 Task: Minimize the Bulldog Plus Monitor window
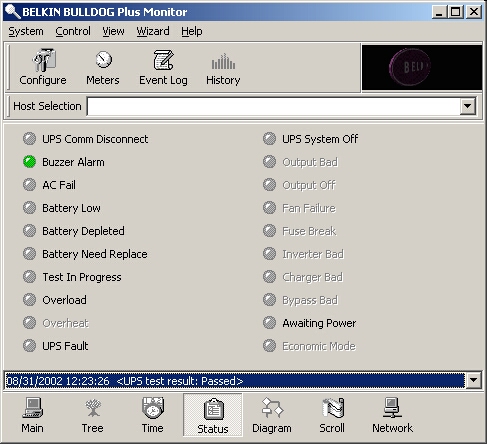tap(440, 12)
